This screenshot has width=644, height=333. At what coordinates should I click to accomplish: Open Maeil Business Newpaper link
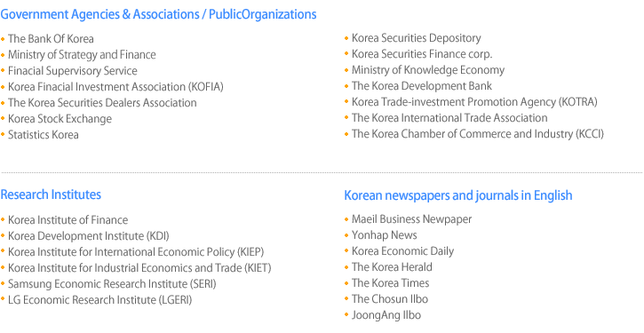[x=411, y=219]
